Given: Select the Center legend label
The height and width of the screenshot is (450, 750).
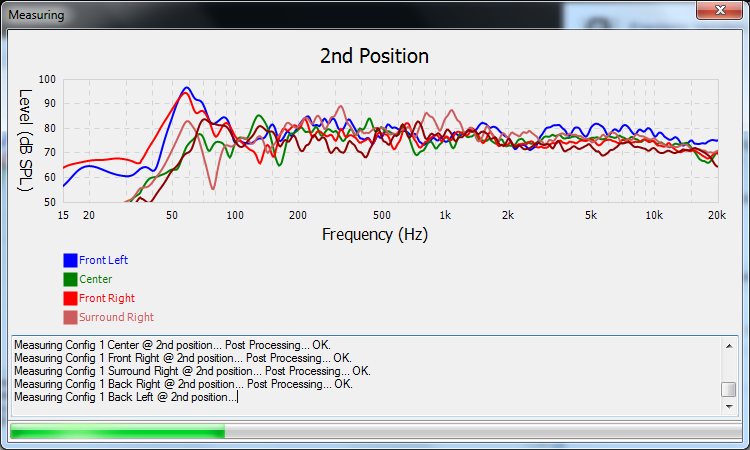Looking at the screenshot, I should [x=95, y=279].
